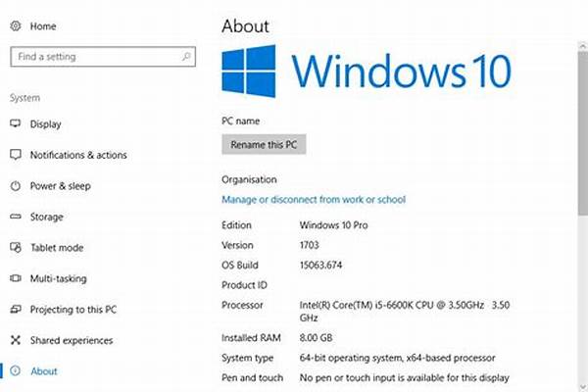The image size is (588, 392).
Task: Click the Pen and touch label
Action: click(253, 377)
